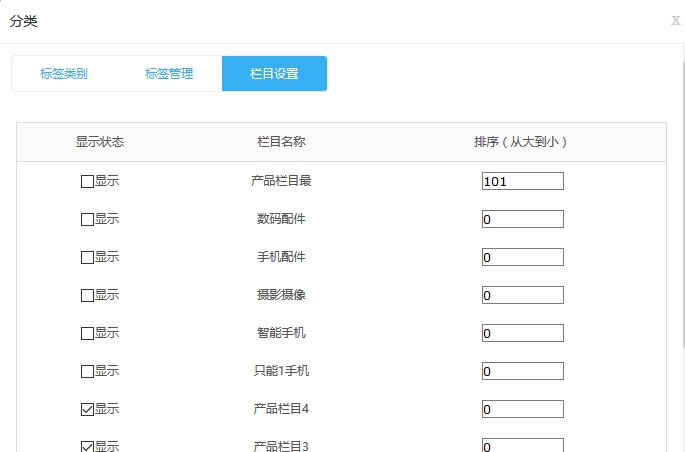Image resolution: width=685 pixels, height=452 pixels.
Task: Select the sort input for 摄影摄像
Action: point(522,295)
